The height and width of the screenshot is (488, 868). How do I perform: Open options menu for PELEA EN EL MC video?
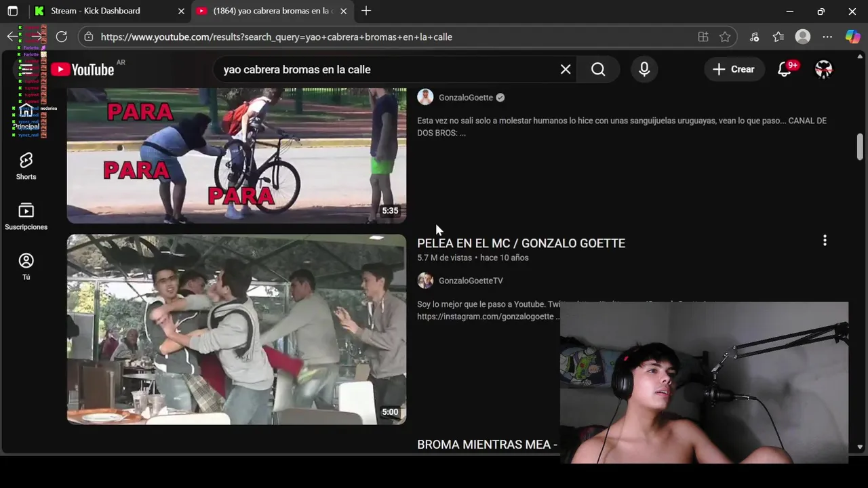(825, 241)
